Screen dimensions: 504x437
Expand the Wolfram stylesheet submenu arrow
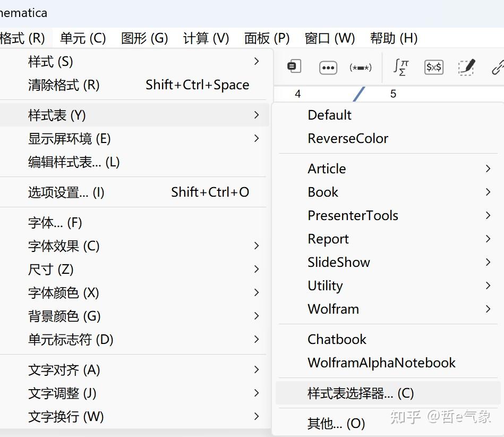coord(488,309)
